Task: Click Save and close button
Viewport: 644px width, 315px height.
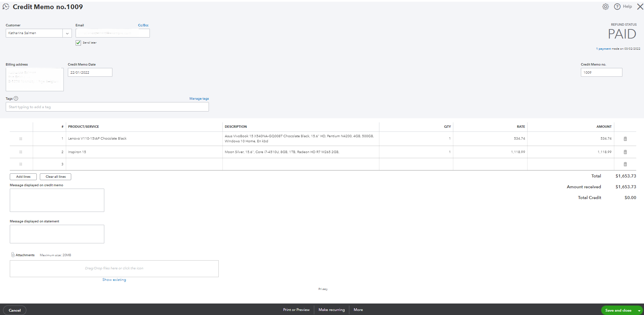Action: [618, 310]
